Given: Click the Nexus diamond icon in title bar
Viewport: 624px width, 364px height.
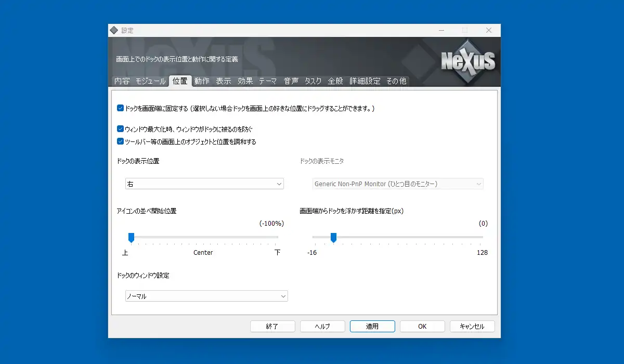Looking at the screenshot, I should [114, 30].
